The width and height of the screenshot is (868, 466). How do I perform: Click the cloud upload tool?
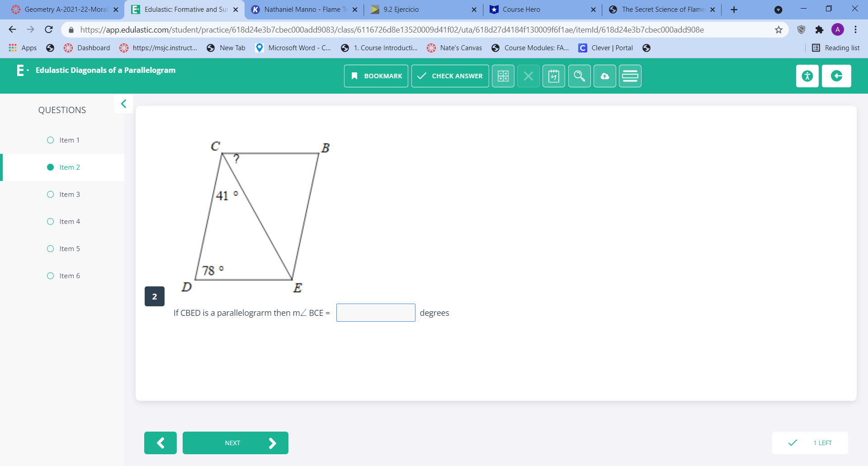(604, 76)
